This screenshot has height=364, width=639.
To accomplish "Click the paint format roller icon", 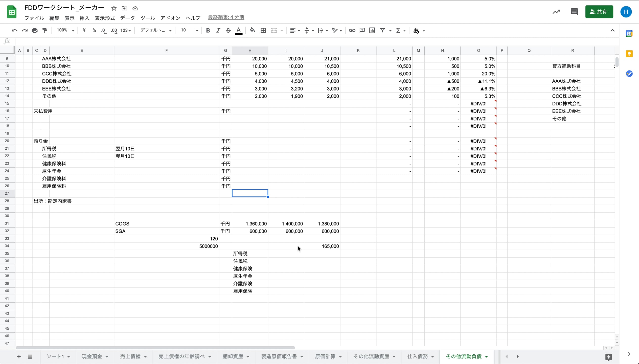I will pos(45,30).
